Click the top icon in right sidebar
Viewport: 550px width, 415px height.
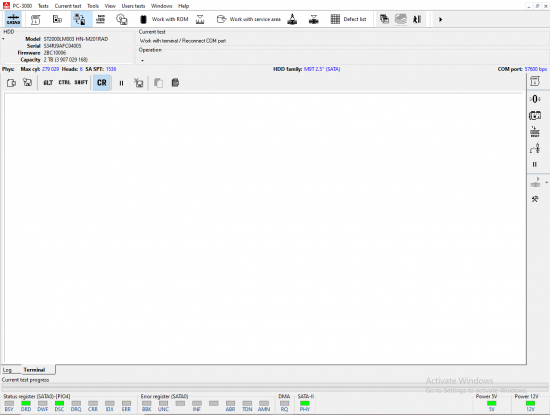click(535, 81)
